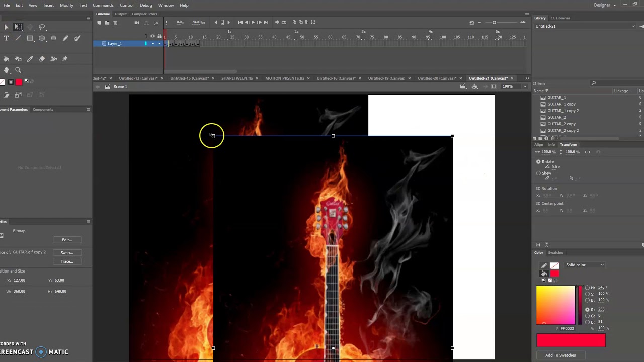The image size is (644, 362).
Task: Select the PolyStar tool
Action: click(53, 38)
